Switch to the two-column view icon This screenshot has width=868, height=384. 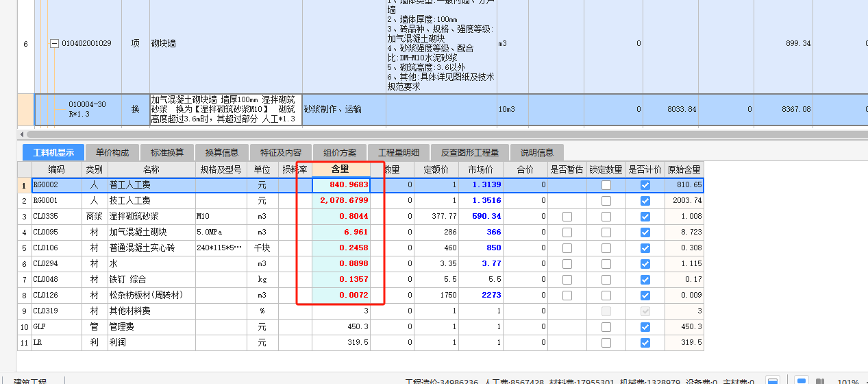coord(820,380)
